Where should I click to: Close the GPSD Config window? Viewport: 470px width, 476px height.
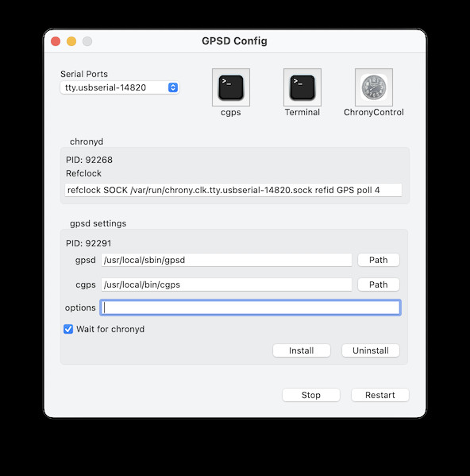pos(56,41)
